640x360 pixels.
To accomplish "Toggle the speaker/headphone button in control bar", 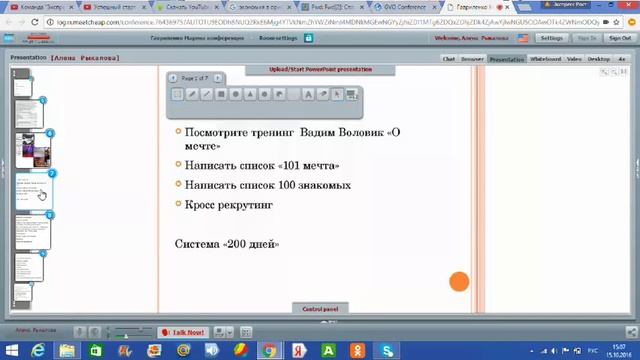I will [x=95, y=332].
